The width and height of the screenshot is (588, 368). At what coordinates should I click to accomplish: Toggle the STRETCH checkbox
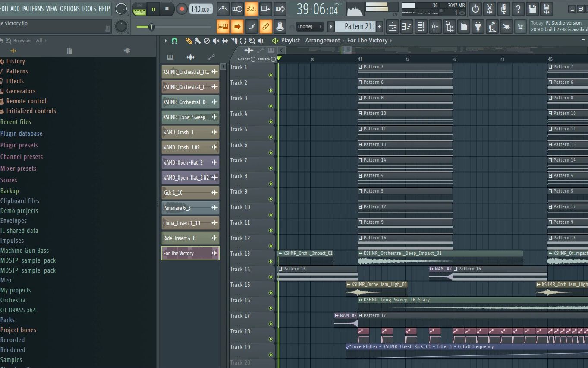pyautogui.click(x=274, y=59)
